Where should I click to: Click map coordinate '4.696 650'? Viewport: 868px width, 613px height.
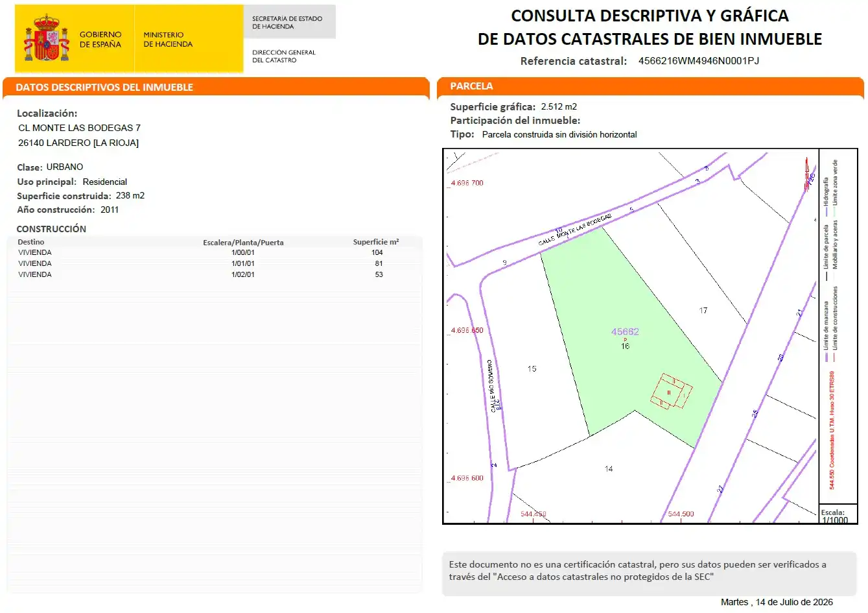(467, 330)
